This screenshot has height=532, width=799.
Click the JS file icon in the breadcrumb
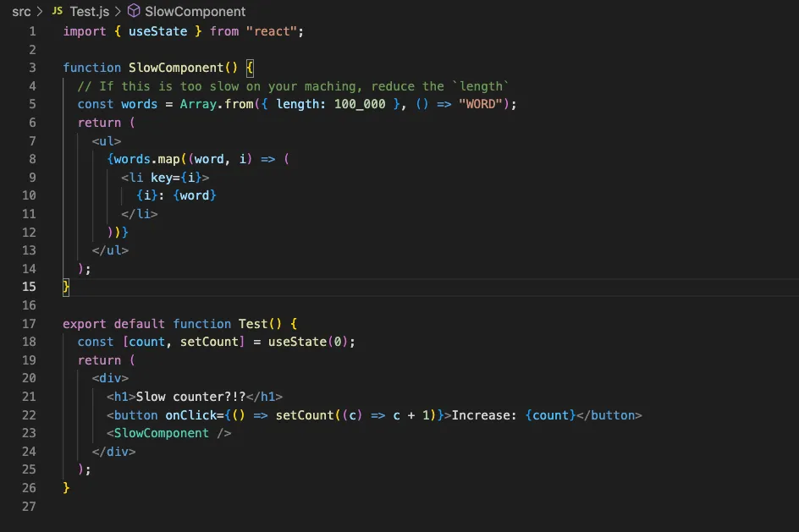57,11
